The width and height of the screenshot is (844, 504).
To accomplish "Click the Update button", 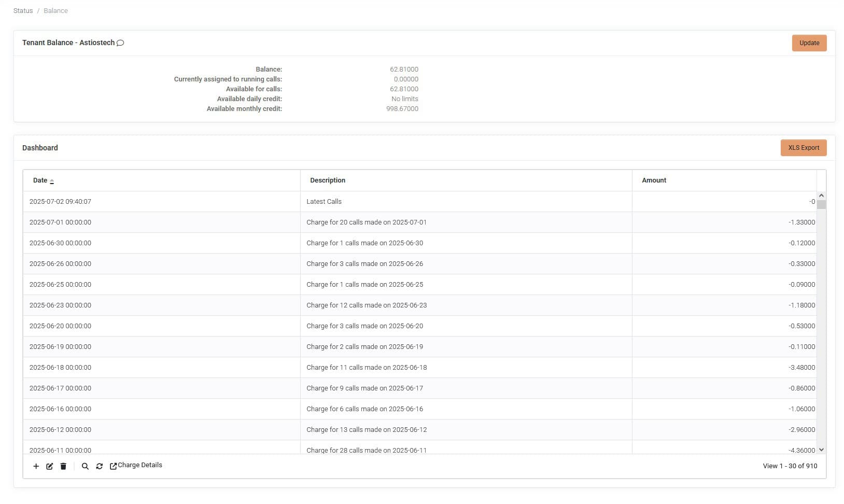I will coord(809,43).
